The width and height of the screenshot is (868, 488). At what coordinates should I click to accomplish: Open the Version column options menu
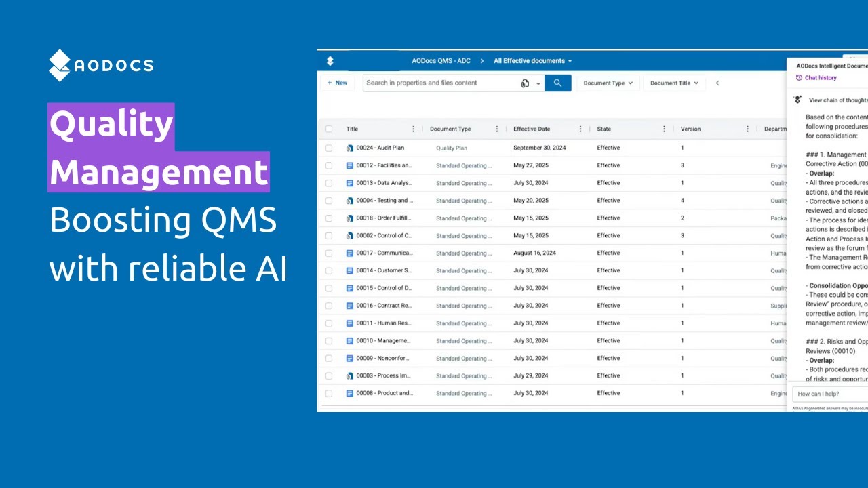(748, 129)
